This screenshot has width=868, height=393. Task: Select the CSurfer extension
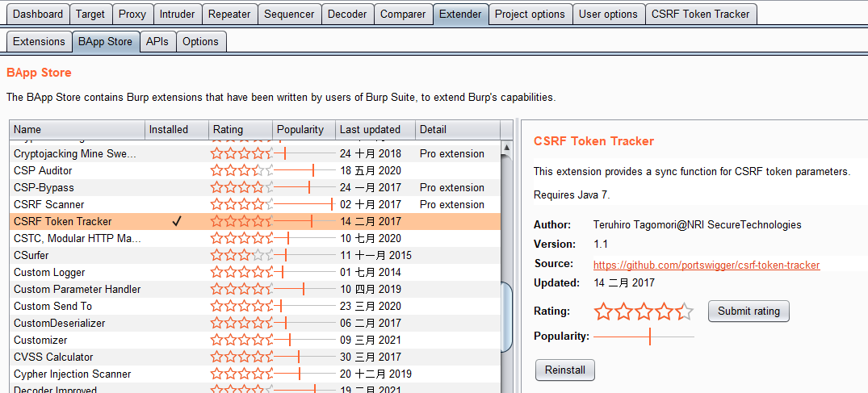[255, 255]
